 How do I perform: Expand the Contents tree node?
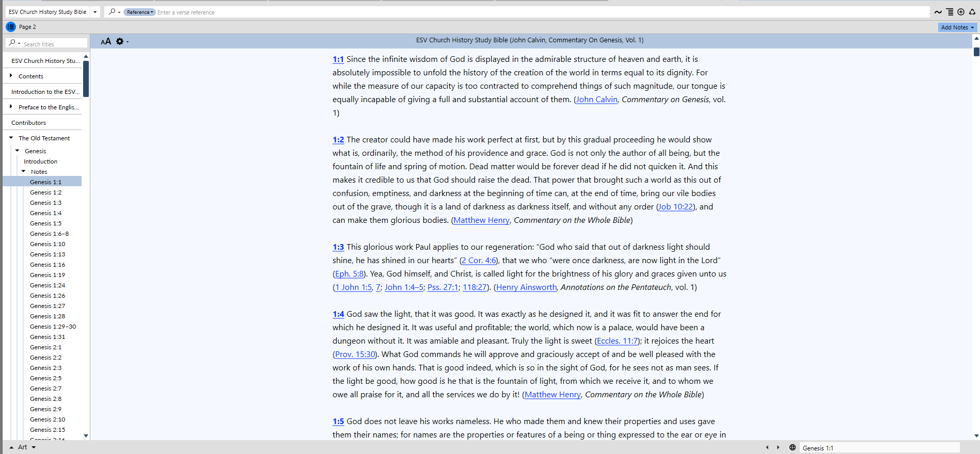11,76
